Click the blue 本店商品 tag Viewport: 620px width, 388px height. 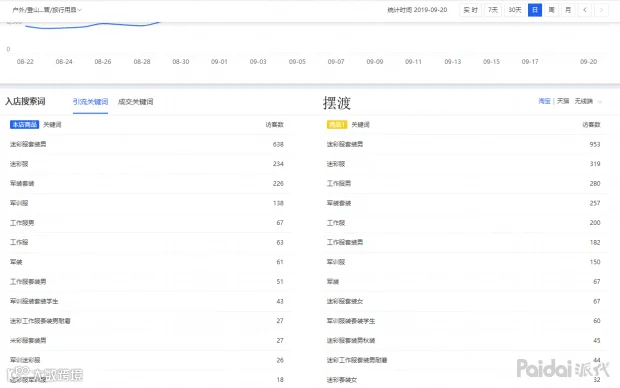click(x=25, y=125)
